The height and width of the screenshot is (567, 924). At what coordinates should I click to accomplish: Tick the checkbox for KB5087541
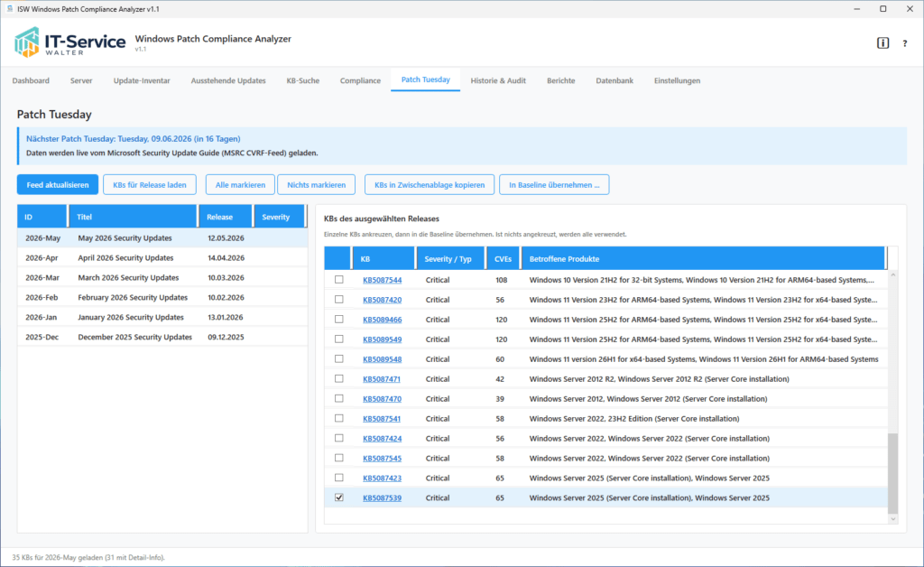(x=339, y=418)
